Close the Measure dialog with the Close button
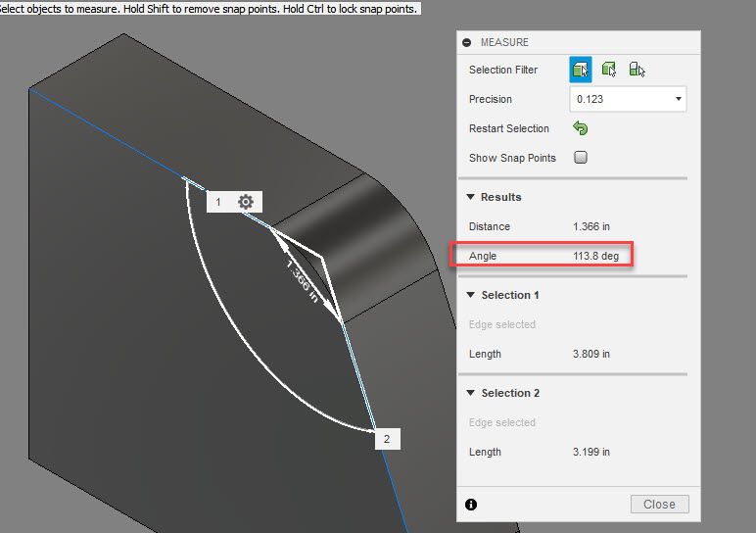Viewport: 756px width, 533px height. tap(660, 504)
